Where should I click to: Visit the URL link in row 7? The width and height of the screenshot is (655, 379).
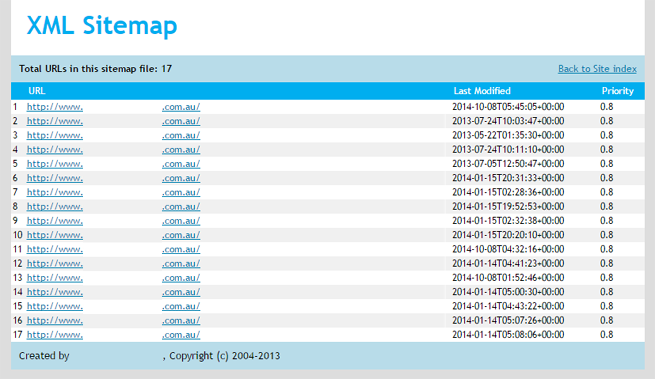pos(113,192)
